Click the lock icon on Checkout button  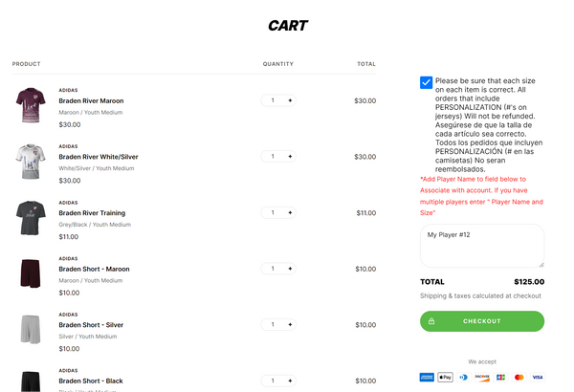pyautogui.click(x=431, y=321)
